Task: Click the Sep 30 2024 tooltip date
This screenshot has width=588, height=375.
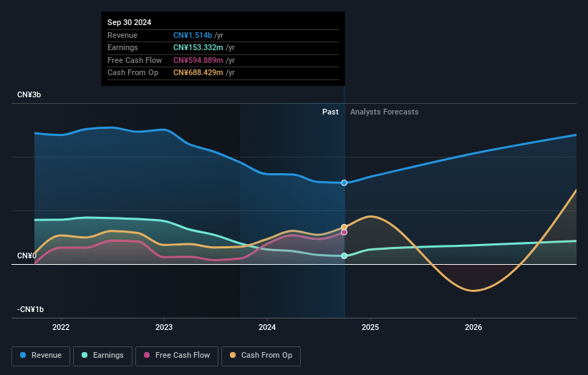Action: pos(130,23)
